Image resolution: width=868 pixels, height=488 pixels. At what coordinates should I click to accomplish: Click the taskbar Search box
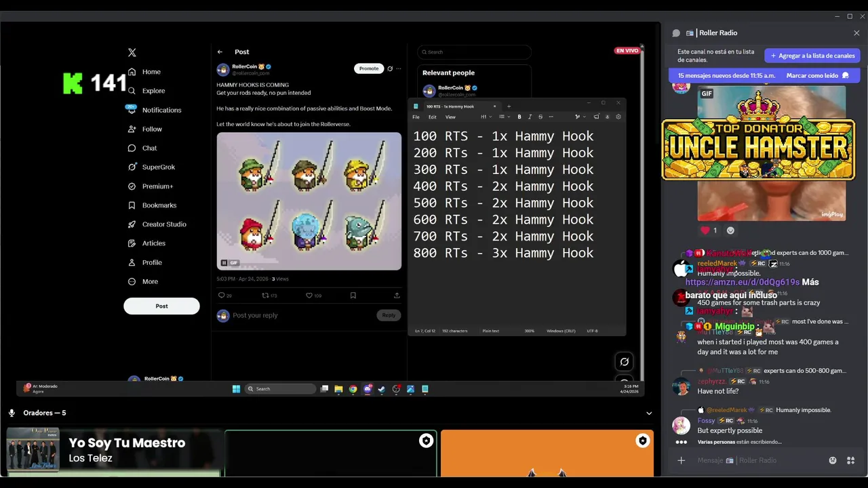coord(281,389)
